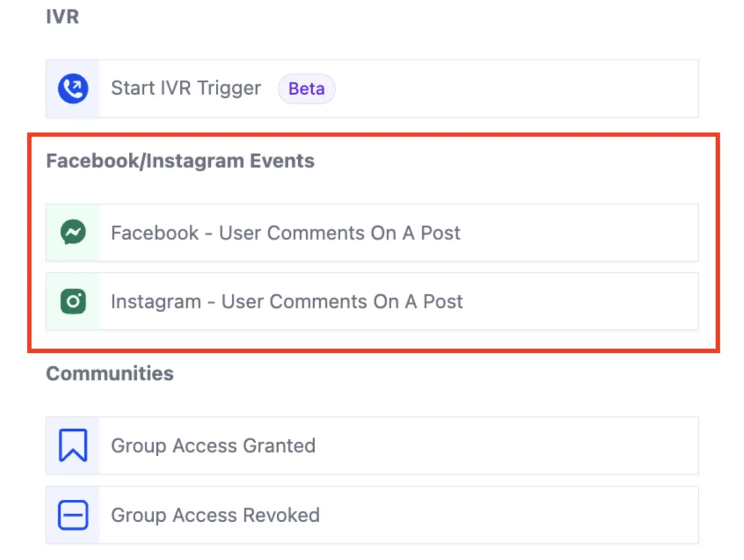The image size is (744, 560).
Task: Click the Facebook Messenger icon
Action: [x=73, y=233]
